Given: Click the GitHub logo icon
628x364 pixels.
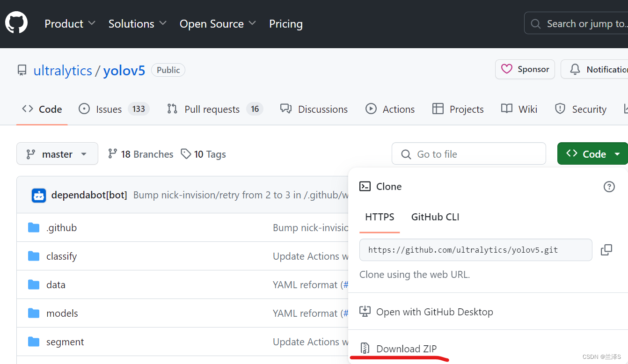Looking at the screenshot, I should point(16,22).
